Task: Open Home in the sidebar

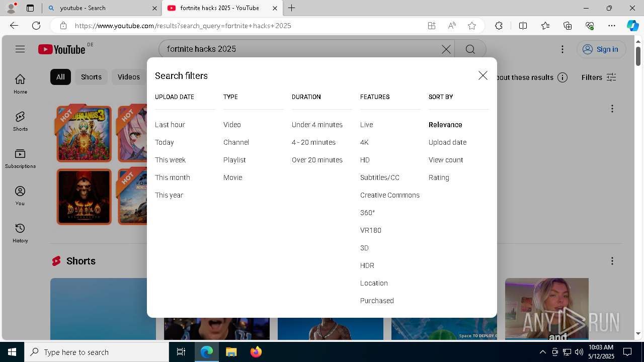Action: click(x=20, y=84)
